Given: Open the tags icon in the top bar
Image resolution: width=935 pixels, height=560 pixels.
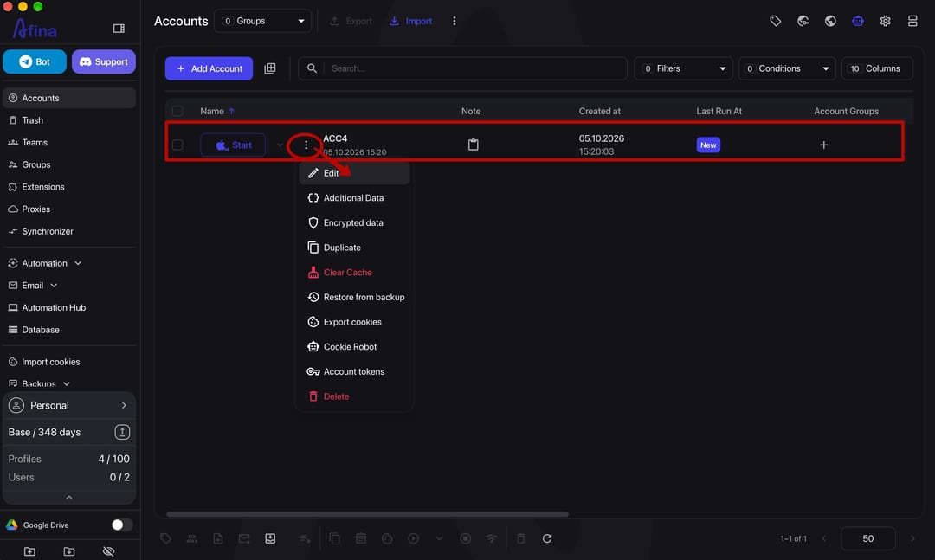Looking at the screenshot, I should tap(775, 21).
